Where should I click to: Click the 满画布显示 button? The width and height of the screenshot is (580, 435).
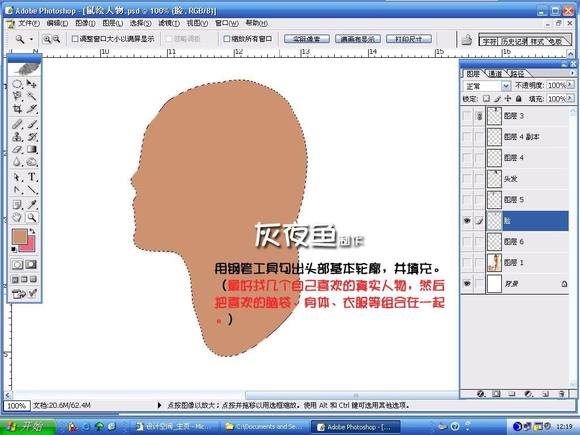(358, 39)
